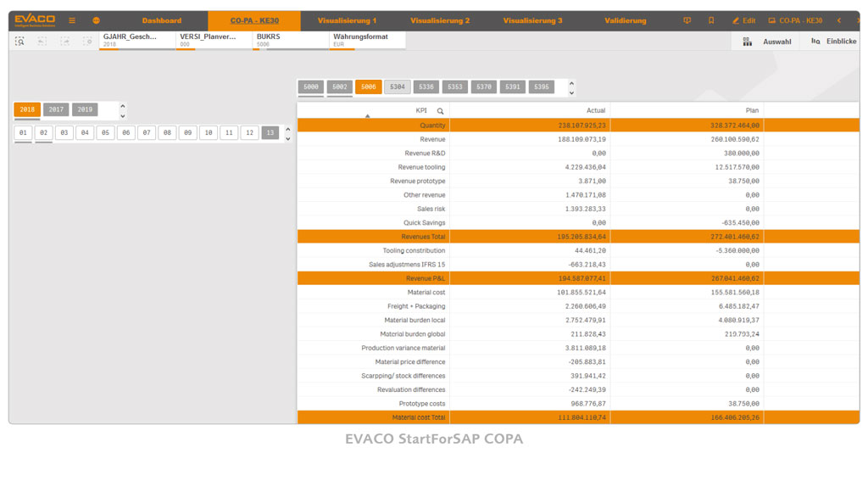Click the Edit pencil button
868x481 pixels.
coord(744,20)
